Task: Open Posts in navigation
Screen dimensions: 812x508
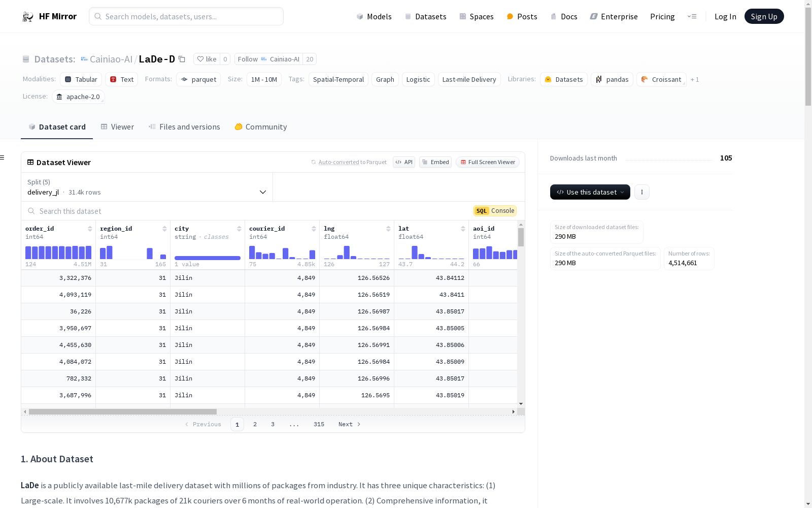Action: pos(522,16)
